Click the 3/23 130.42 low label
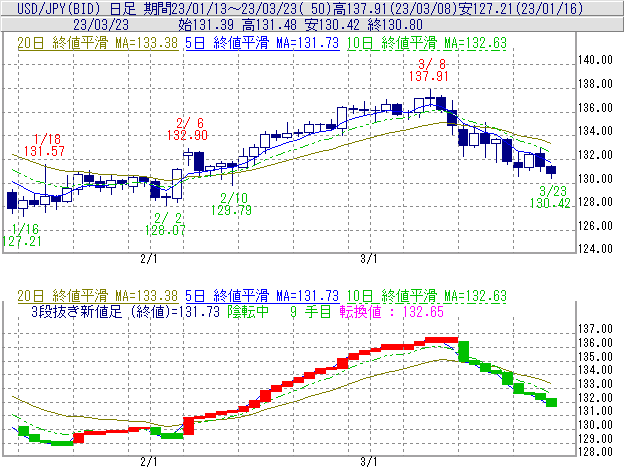This screenshot has height=475, width=624. point(551,197)
